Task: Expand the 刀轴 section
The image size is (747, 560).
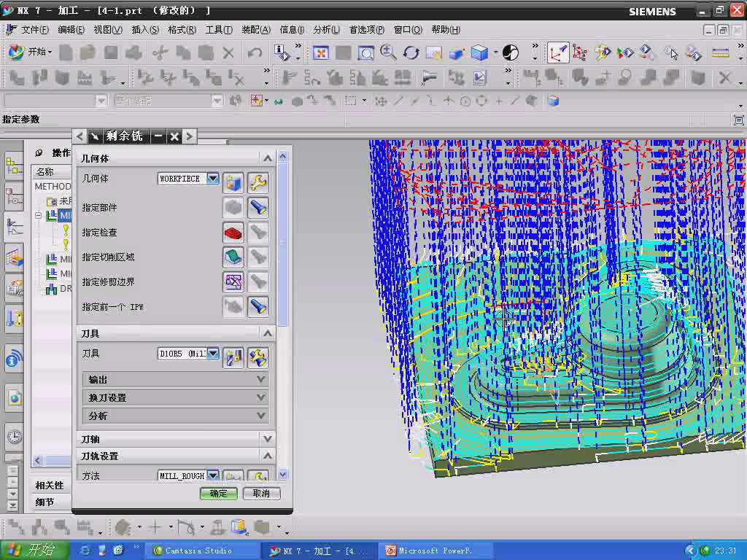Action: (x=267, y=438)
